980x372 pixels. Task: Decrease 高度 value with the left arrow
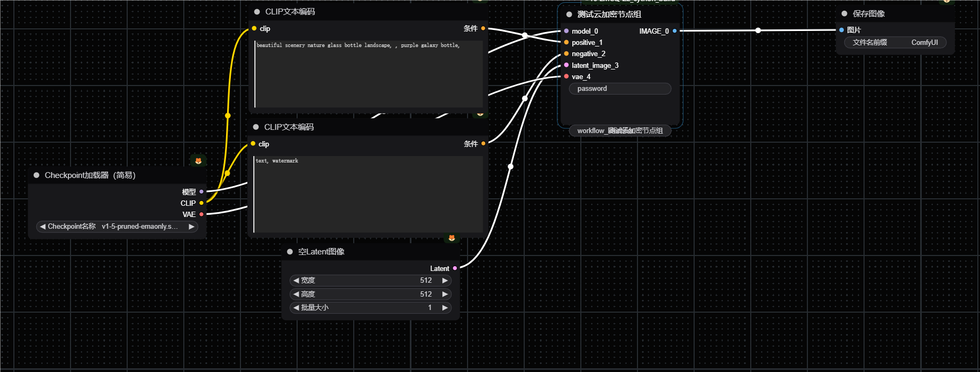(x=296, y=294)
